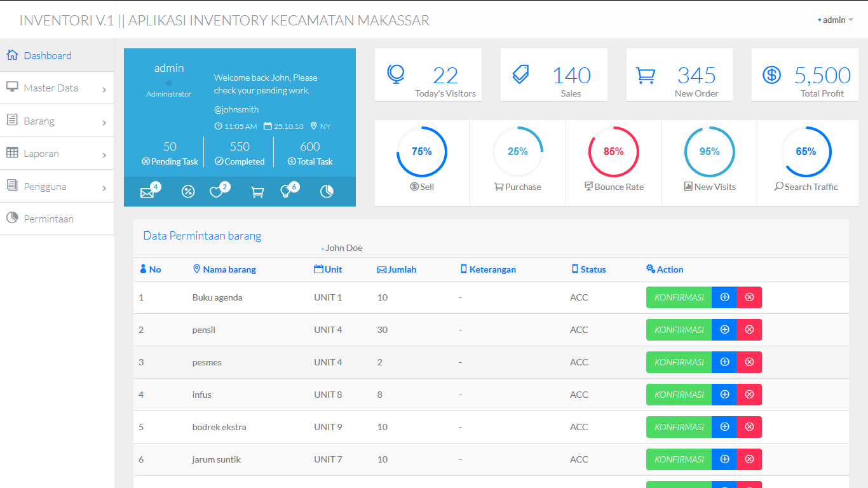Go to the Dashboard menu item
The height and width of the screenshot is (488, 868).
tap(48, 56)
